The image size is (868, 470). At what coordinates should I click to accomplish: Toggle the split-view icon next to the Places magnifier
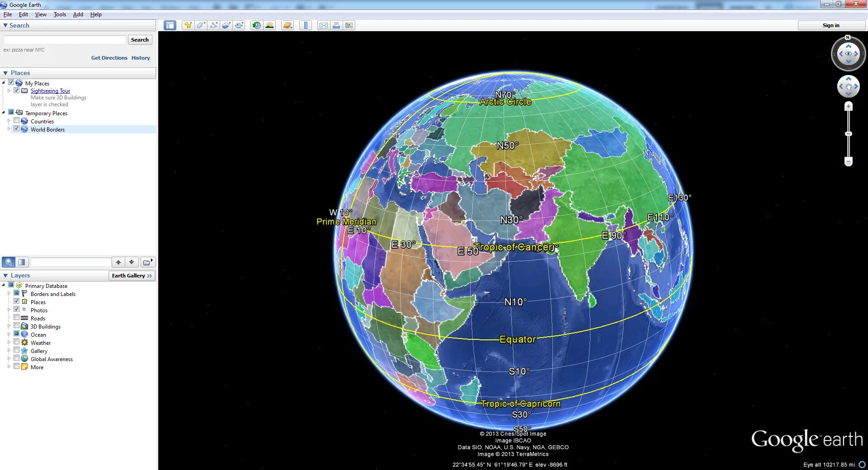click(22, 262)
